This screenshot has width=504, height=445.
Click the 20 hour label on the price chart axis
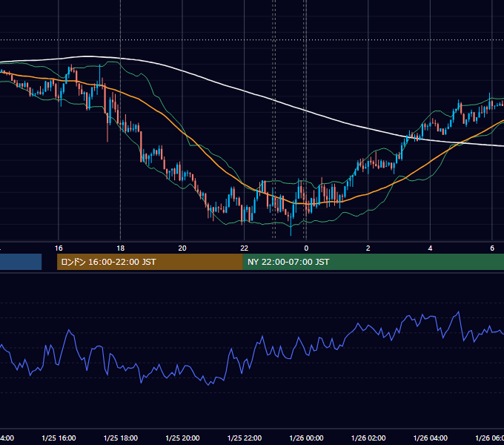[182, 248]
